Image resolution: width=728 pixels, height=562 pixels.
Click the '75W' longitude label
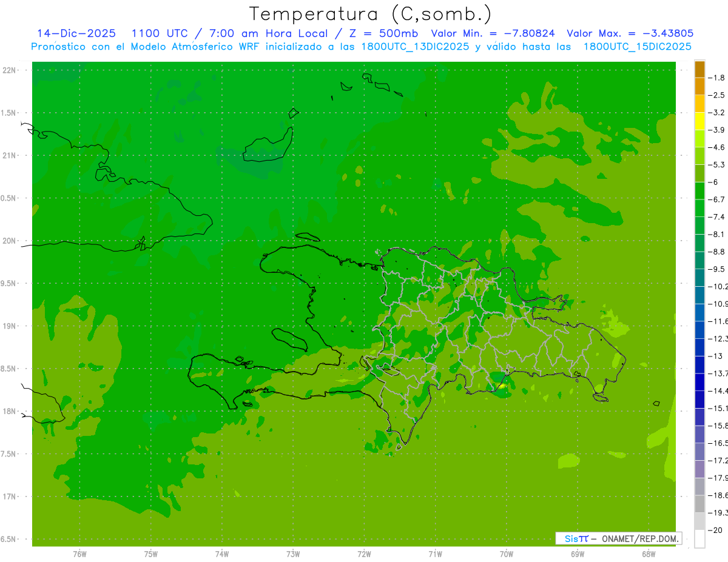[x=150, y=554]
